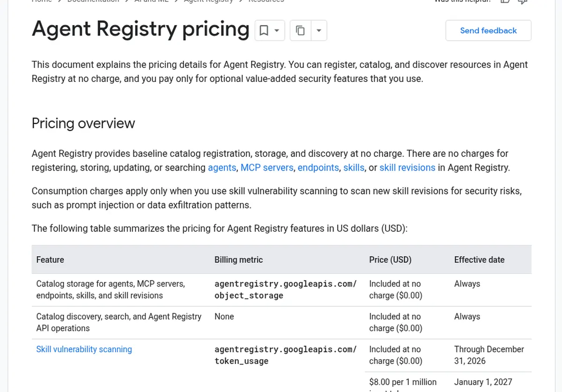562x392 pixels.
Task: Follow the endpoints link
Action: click(318, 168)
